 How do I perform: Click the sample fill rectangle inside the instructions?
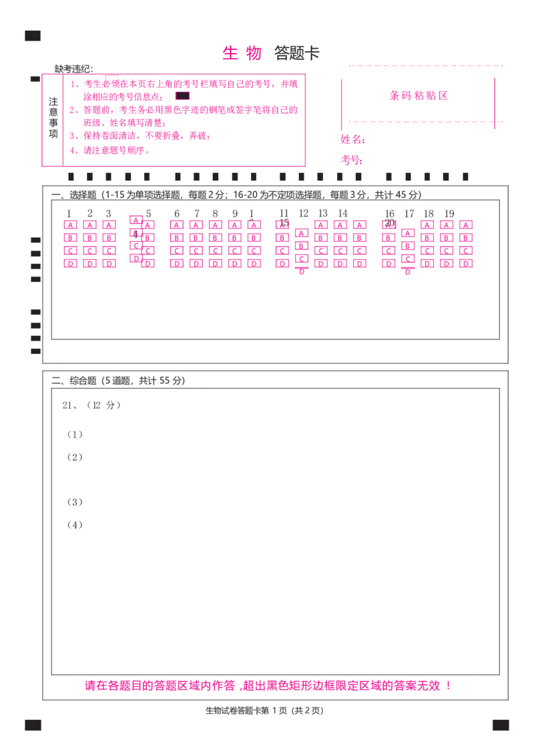(x=183, y=96)
